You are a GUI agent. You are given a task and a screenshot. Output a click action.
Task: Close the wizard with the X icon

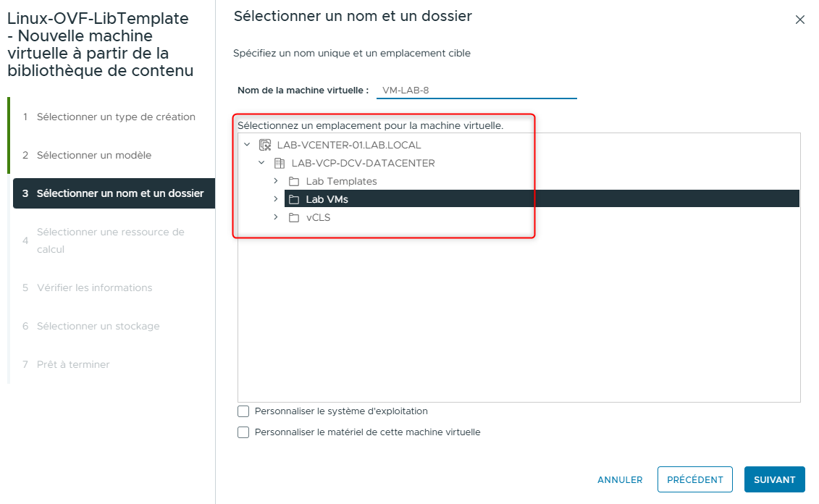point(800,20)
